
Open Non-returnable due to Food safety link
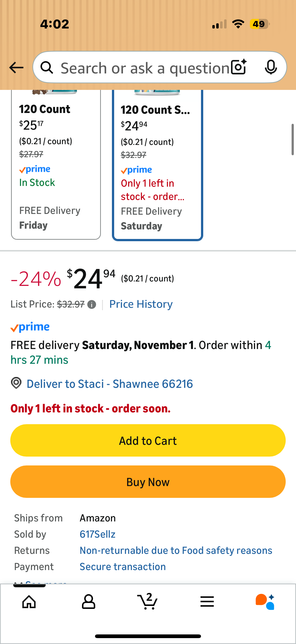pyautogui.click(x=175, y=550)
